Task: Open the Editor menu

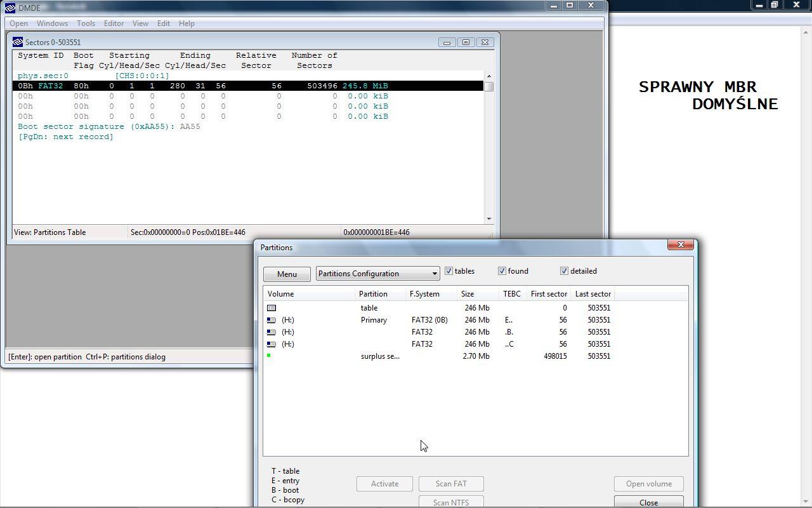Action: 114,23
